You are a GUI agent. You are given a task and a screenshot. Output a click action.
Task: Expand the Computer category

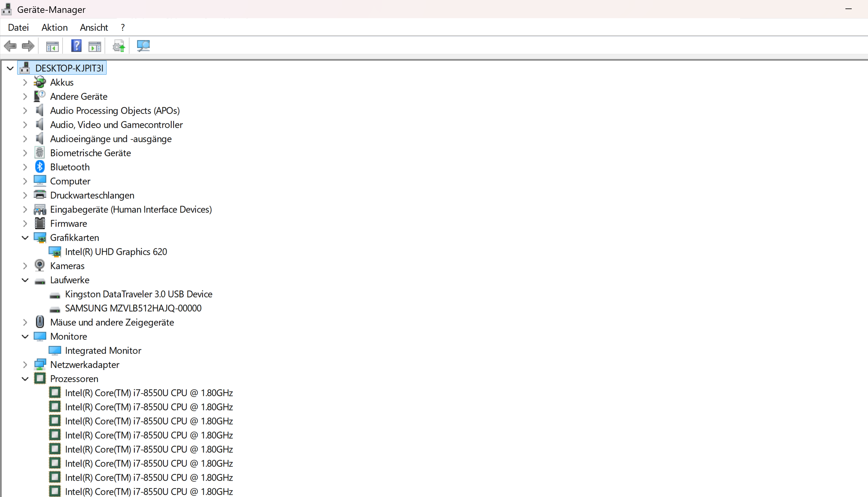[25, 181]
